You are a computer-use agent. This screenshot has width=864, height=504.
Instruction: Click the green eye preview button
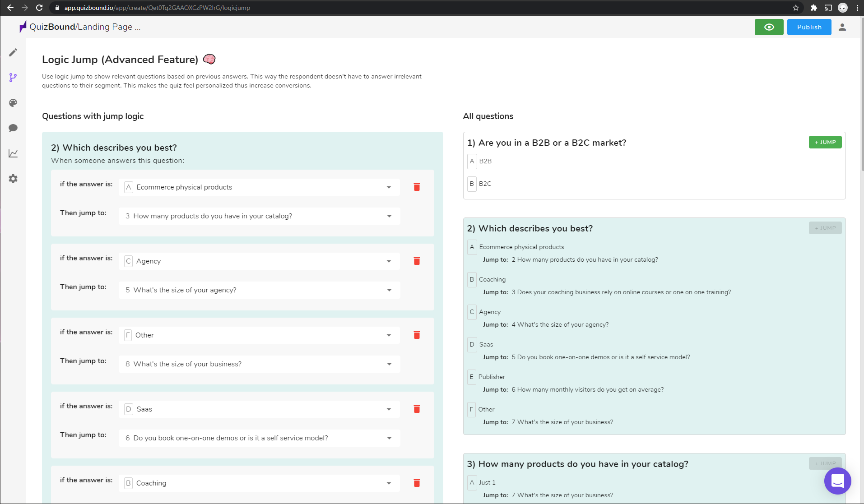769,27
